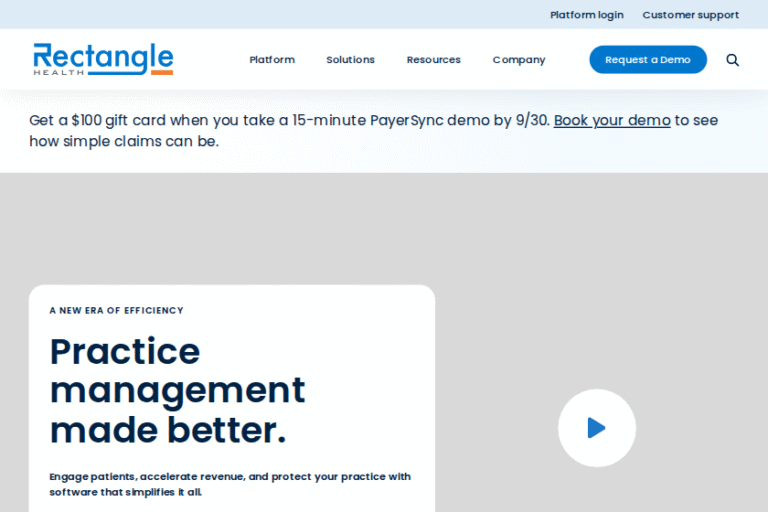This screenshot has width=768, height=512.
Task: Click the Practice management made better heading
Action: click(177, 390)
